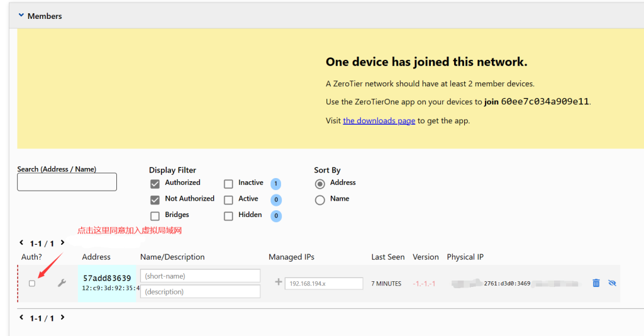Viewport: 644px width, 336px height.
Task: Uncheck the Not Authorized display filter
Action: pos(155,200)
